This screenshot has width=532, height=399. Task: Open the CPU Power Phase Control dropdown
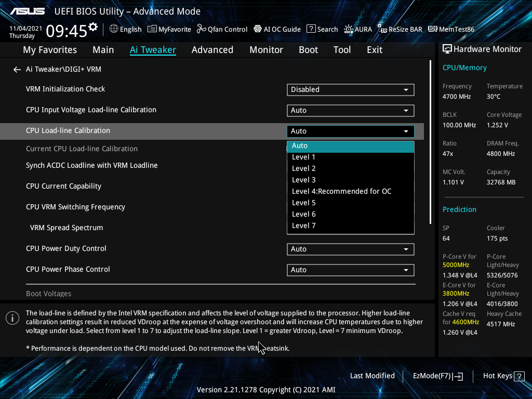point(351,270)
